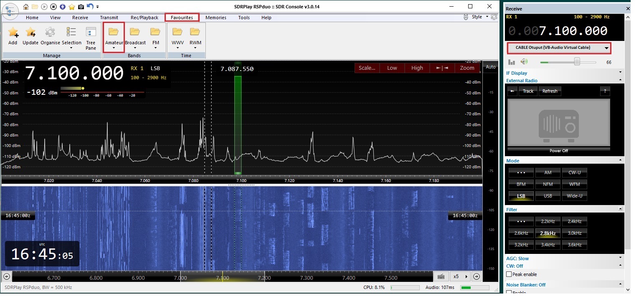Click the Home icon in quick access toolbar

tap(26, 7)
